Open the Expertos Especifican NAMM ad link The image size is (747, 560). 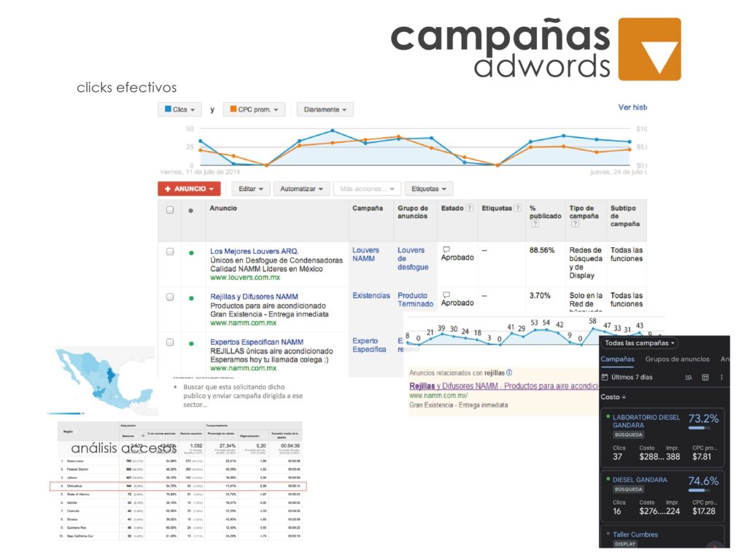[x=257, y=342]
